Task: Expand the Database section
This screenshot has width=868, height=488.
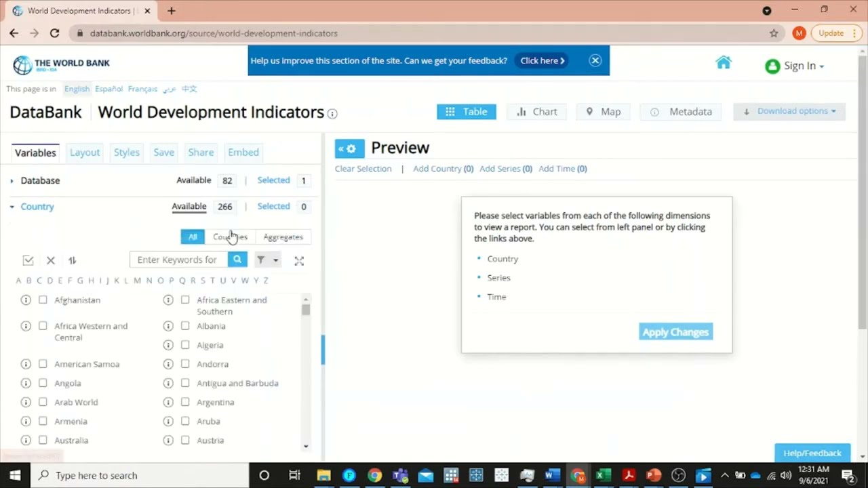Action: tap(12, 181)
